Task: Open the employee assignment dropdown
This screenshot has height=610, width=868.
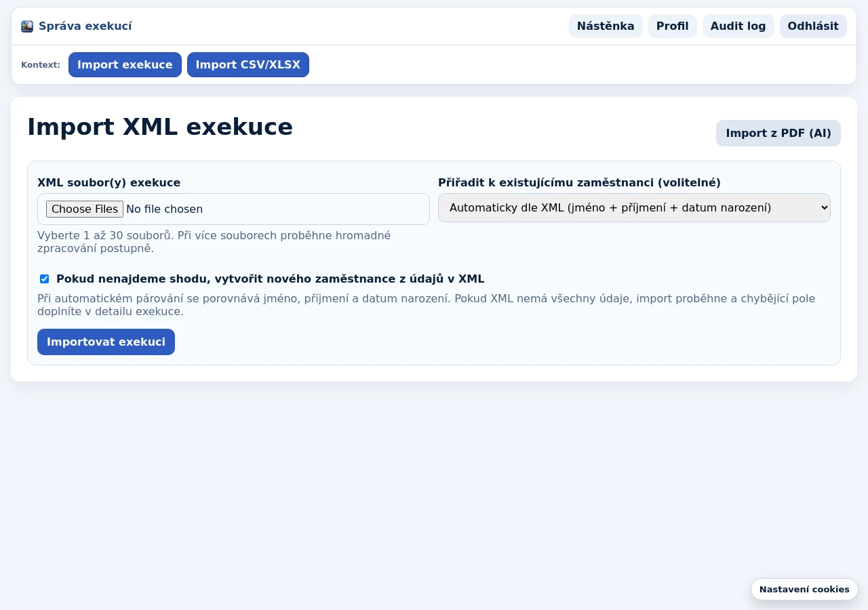Action: [x=634, y=207]
